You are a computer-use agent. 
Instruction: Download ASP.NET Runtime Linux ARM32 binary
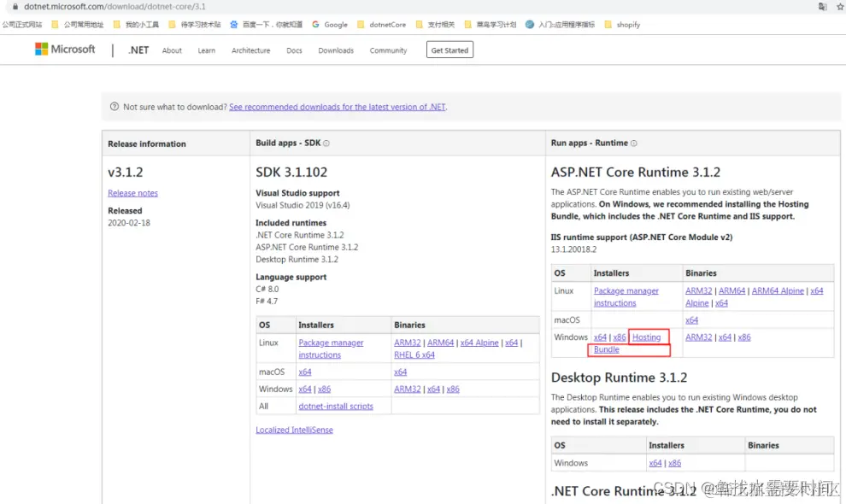pyautogui.click(x=699, y=290)
